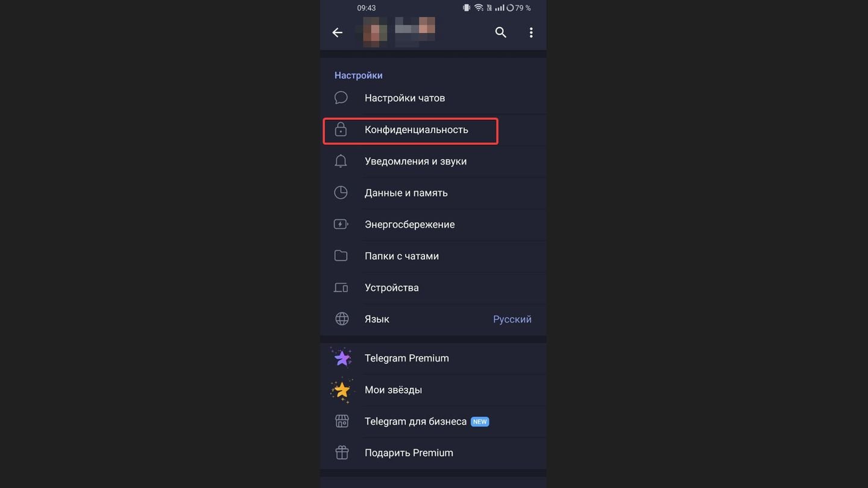Open the three-dot overflow menu
868x488 pixels.
coord(531,32)
